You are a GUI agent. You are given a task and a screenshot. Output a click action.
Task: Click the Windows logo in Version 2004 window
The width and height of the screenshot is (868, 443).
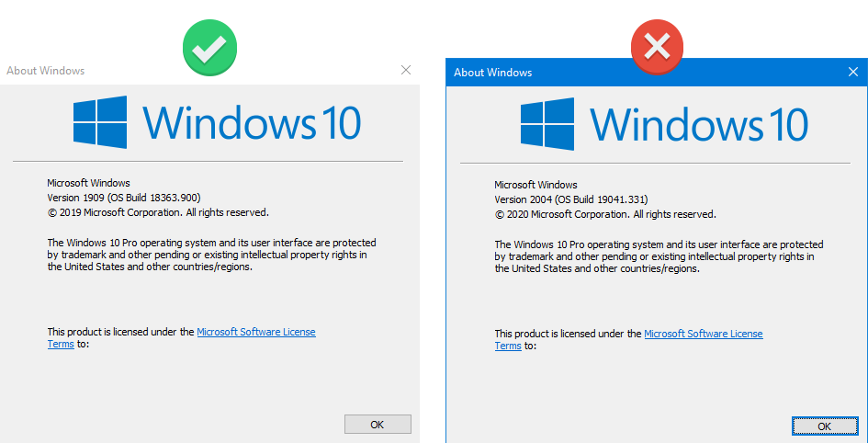pos(547,123)
